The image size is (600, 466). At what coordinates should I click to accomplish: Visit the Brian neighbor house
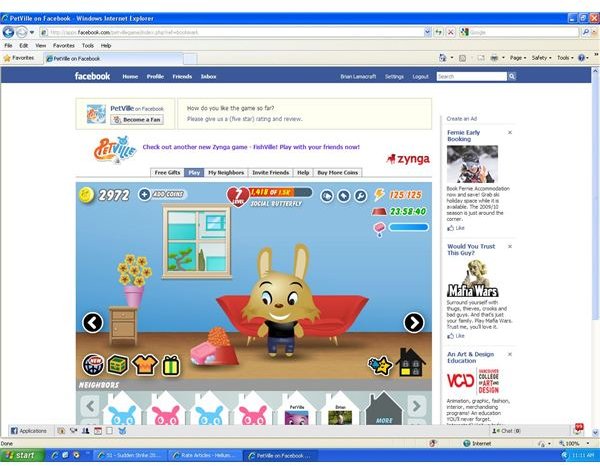click(x=340, y=409)
